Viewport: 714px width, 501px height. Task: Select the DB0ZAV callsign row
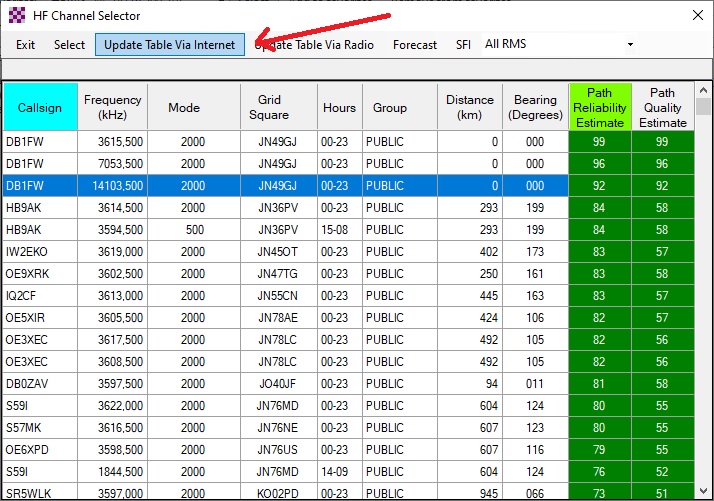(40, 384)
